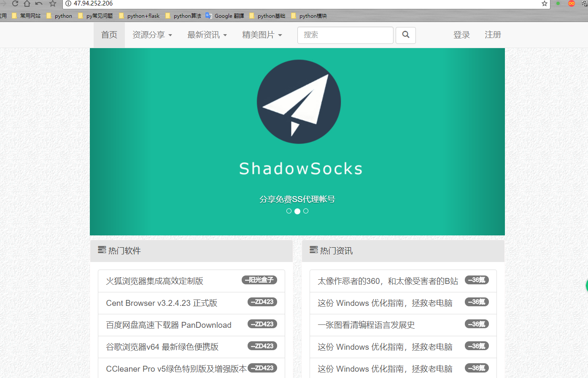Click the ZD423 badge on Cent Browser row
The width and height of the screenshot is (588, 378).
(262, 302)
